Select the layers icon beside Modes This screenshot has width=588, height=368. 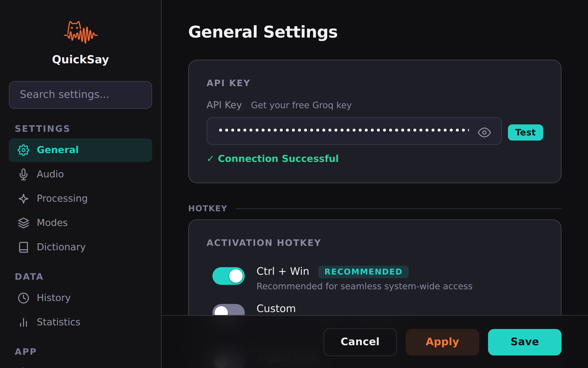point(23,223)
